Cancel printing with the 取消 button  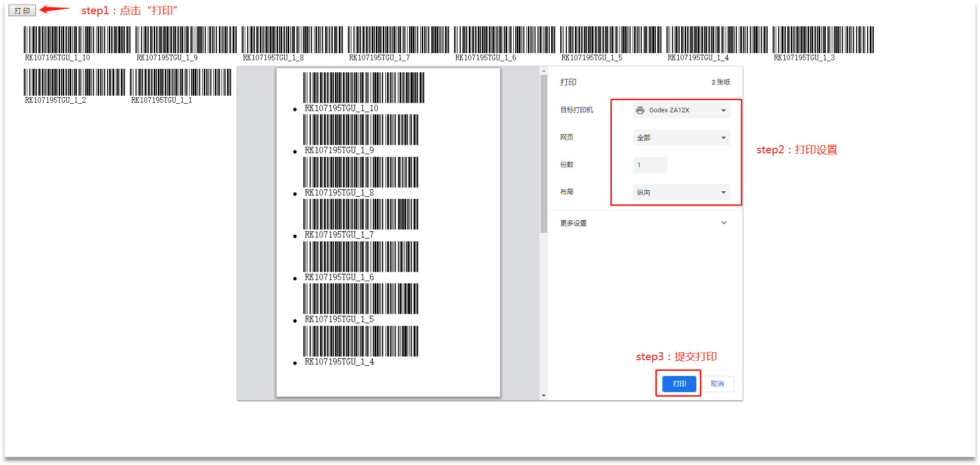(717, 384)
